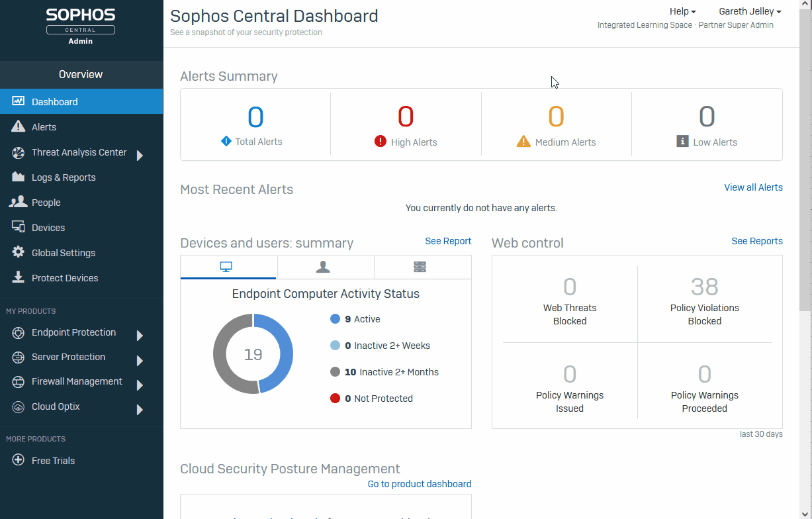Open Go to product dashboard link
812x519 pixels.
tap(420, 484)
